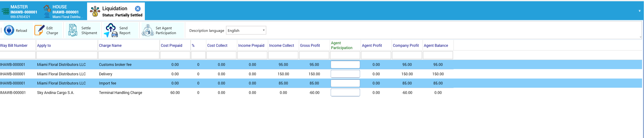644x138 pixels.
Task: Click Agent Participation input for Import fee
Action: 345,83
